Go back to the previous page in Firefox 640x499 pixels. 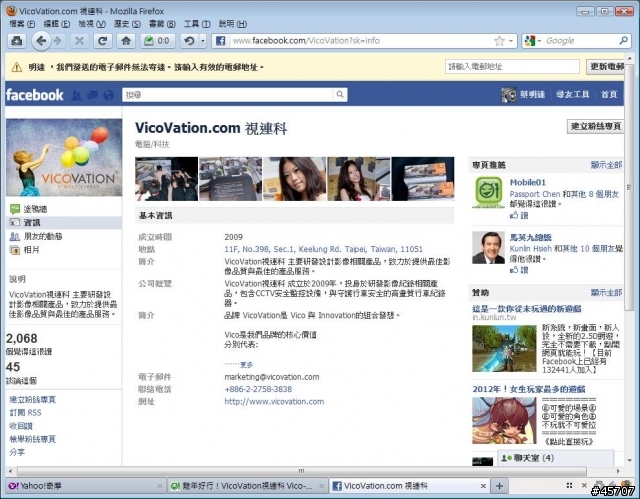pos(41,41)
